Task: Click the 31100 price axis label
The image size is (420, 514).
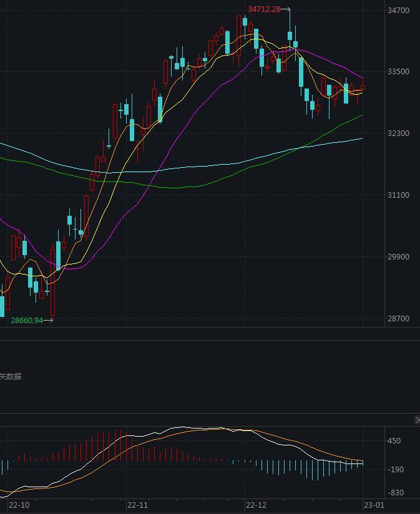Action: pos(398,195)
